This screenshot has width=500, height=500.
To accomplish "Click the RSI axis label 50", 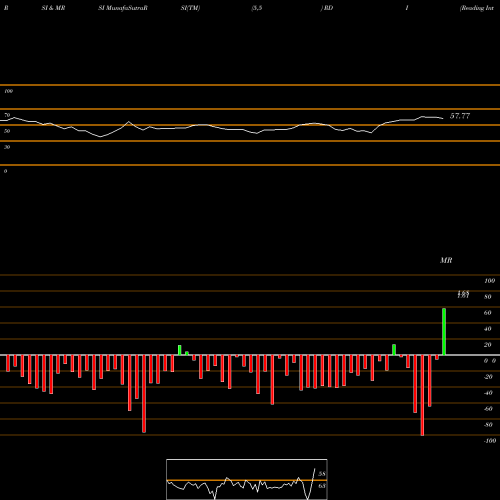I will coord(7,131).
